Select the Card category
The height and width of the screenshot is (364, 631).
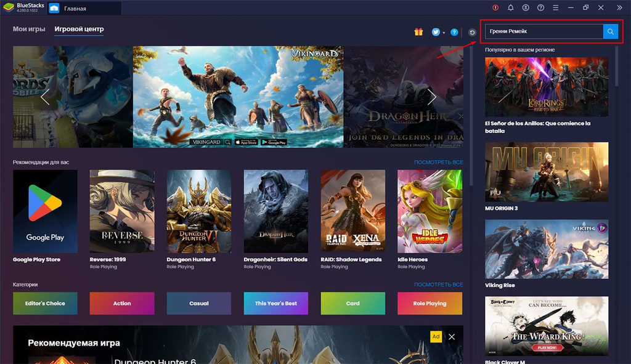353,303
